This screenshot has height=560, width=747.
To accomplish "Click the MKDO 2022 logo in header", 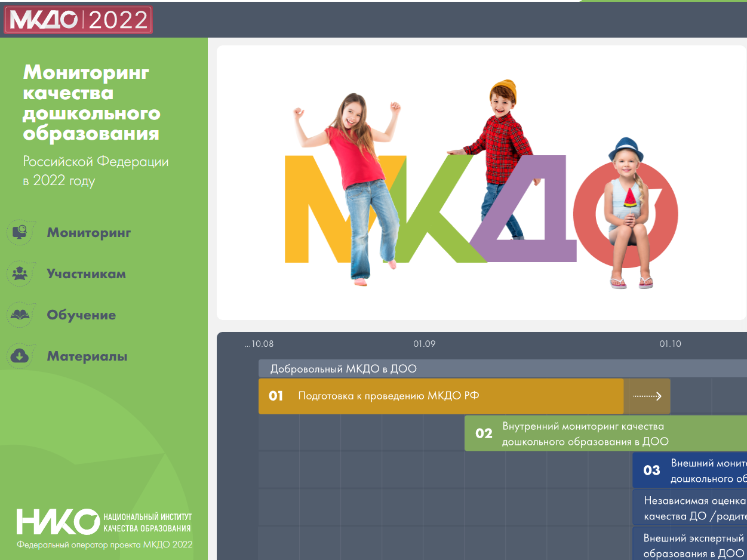I will [78, 20].
